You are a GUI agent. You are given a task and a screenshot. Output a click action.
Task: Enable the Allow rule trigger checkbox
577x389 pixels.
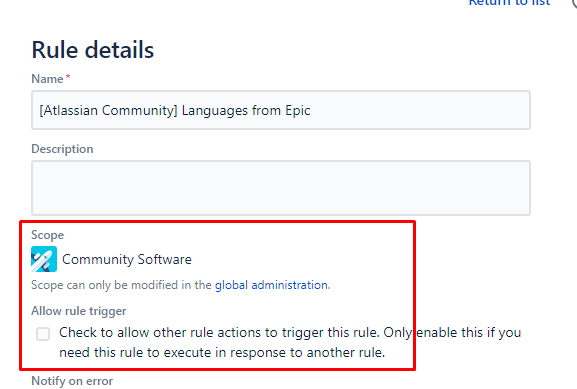pos(43,334)
